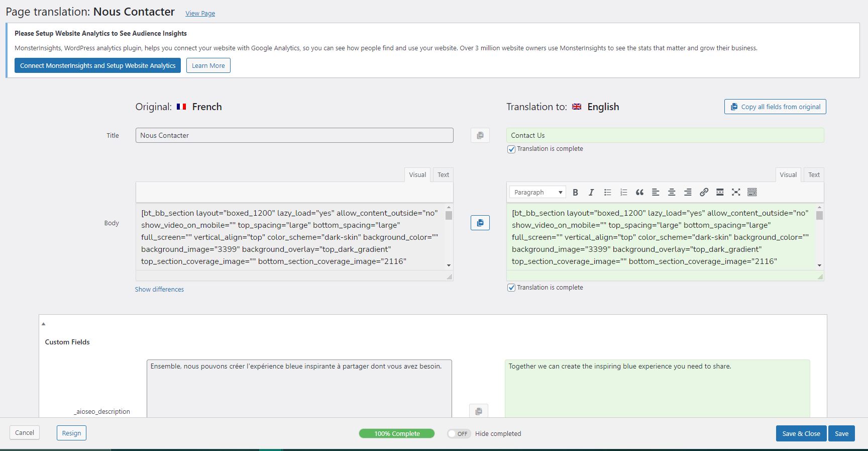Switch original French editor to Text tab
The width and height of the screenshot is (868, 451).
(443, 174)
